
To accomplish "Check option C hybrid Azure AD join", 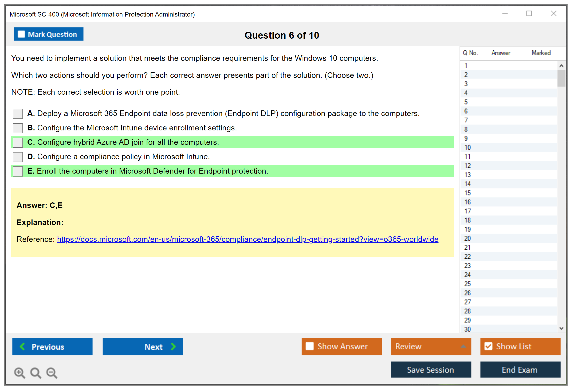I will click(18, 142).
